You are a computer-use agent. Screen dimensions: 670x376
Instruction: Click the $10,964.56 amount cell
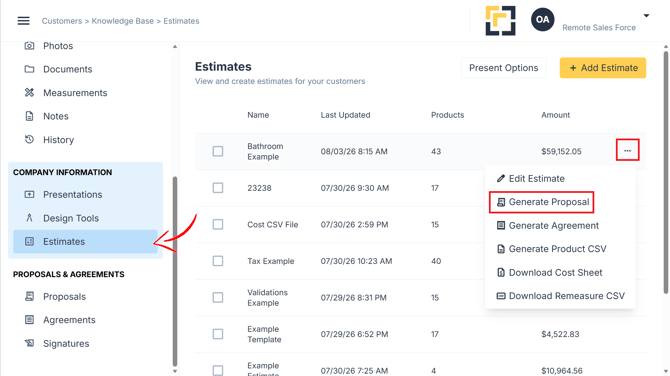pyautogui.click(x=562, y=370)
